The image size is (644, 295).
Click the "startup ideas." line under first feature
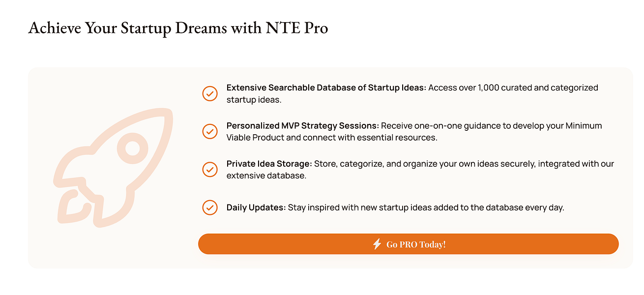tap(254, 100)
